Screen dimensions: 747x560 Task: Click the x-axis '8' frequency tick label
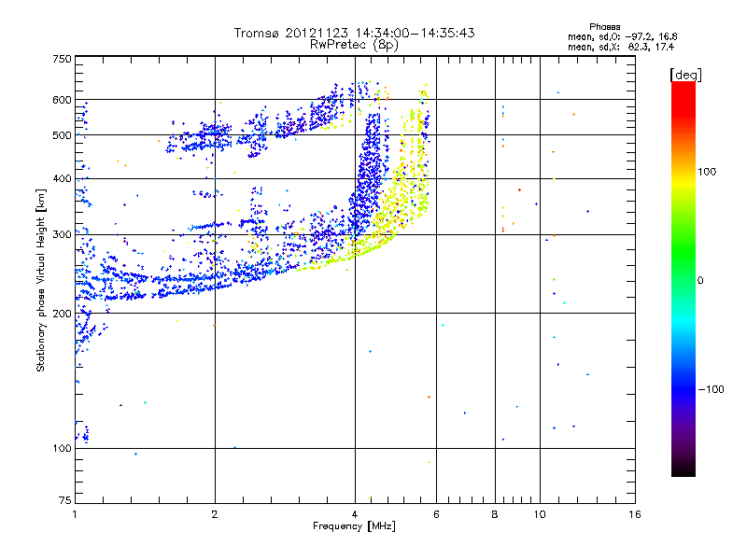pyautogui.click(x=495, y=514)
